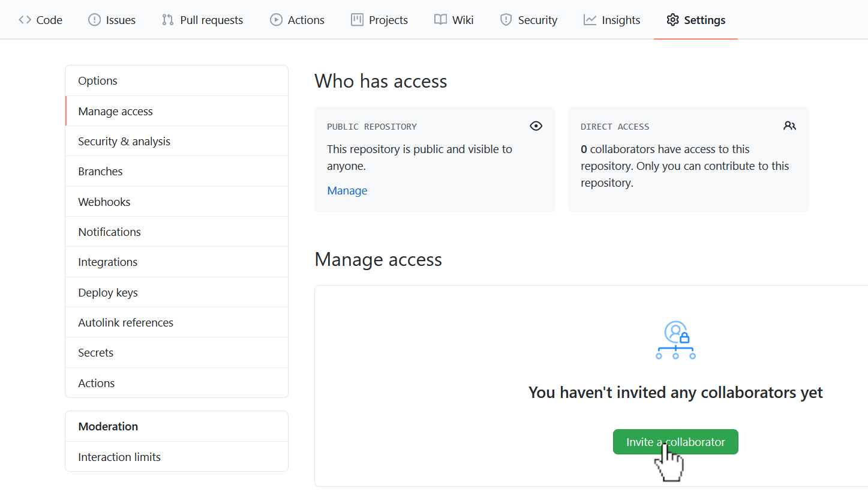View the Insights tab
Image resolution: width=868 pixels, height=497 pixels.
[612, 20]
